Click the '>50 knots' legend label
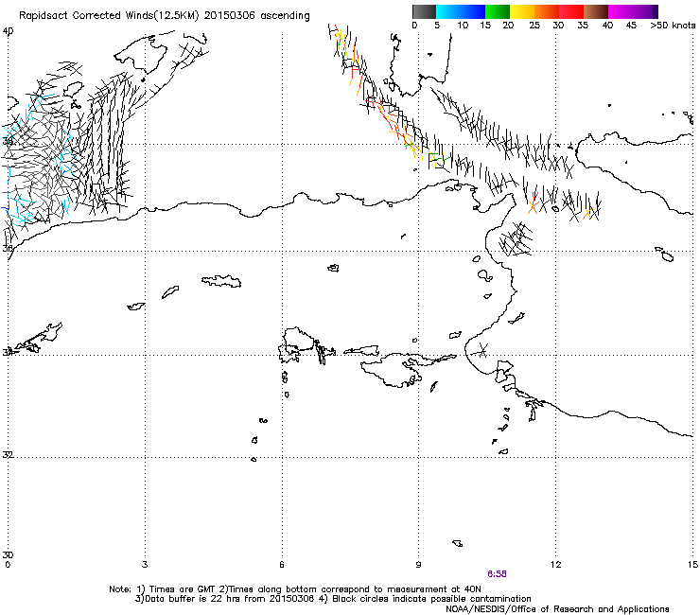The width and height of the screenshot is (700, 615). pos(673,26)
